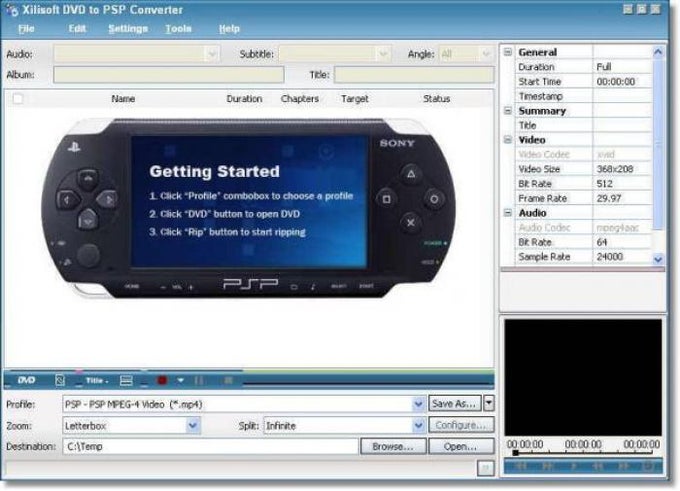
Task: Open the Audio track dropdown
Action: (x=212, y=54)
